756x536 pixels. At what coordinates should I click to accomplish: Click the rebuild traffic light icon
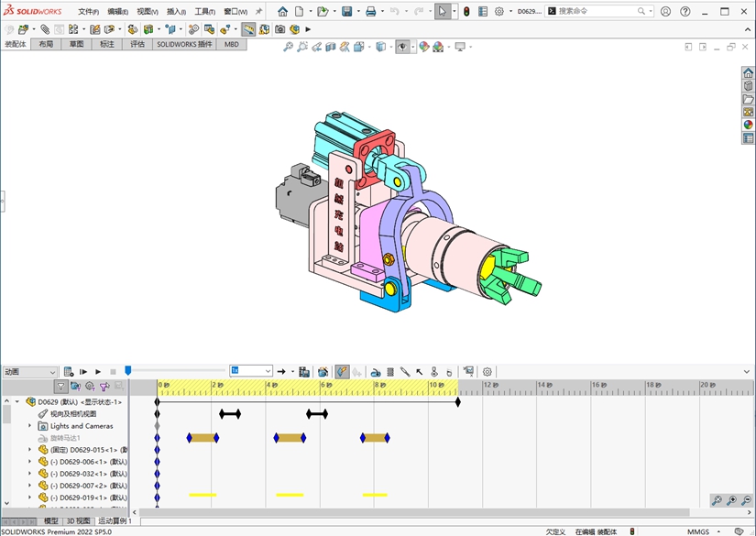click(466, 12)
